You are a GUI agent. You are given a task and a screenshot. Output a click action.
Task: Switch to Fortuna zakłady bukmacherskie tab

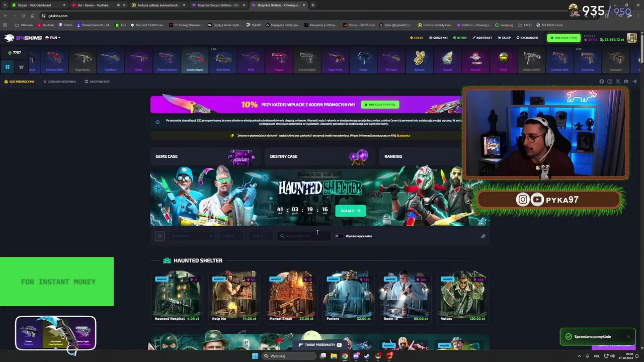click(x=157, y=5)
